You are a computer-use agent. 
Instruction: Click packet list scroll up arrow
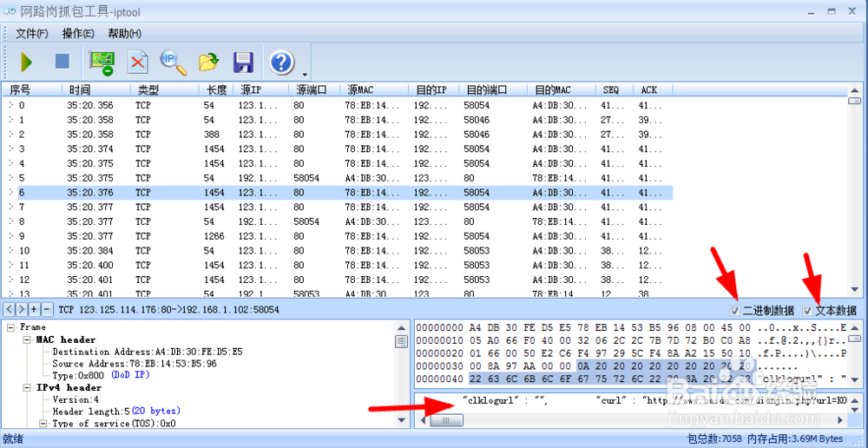click(x=855, y=90)
